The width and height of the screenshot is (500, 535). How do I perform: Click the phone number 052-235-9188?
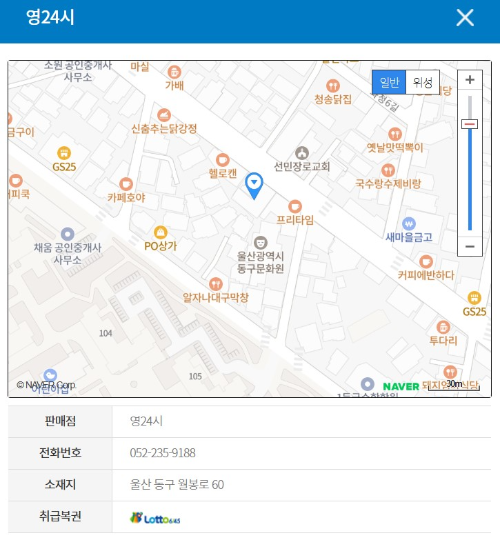(162, 453)
